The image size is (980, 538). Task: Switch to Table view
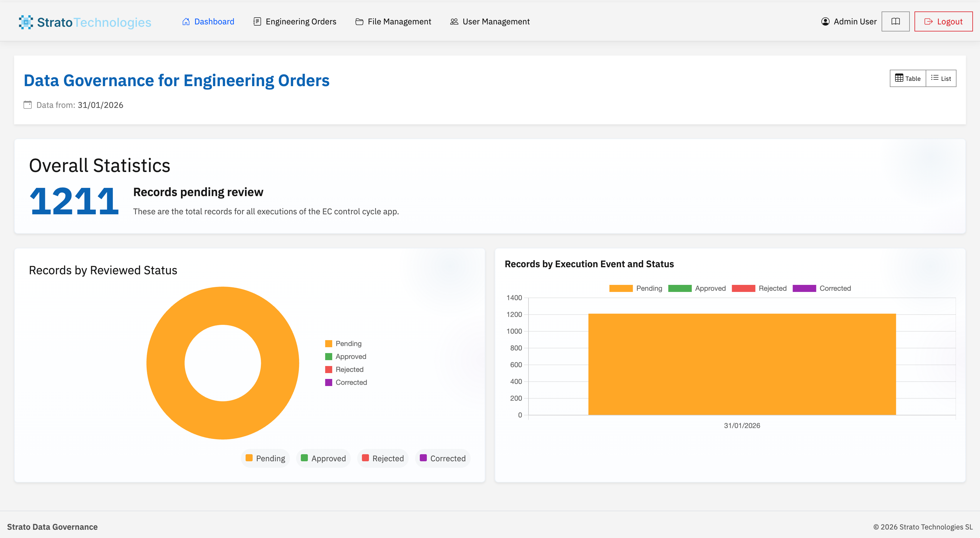click(908, 78)
